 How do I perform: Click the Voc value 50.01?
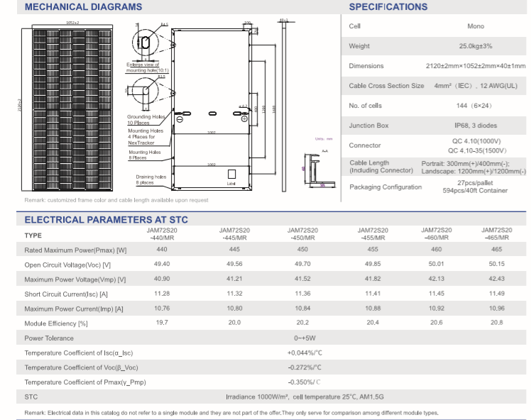pos(436,264)
